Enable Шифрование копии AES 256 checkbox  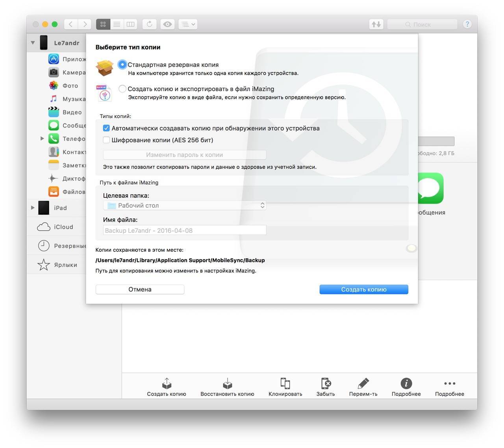[106, 140]
